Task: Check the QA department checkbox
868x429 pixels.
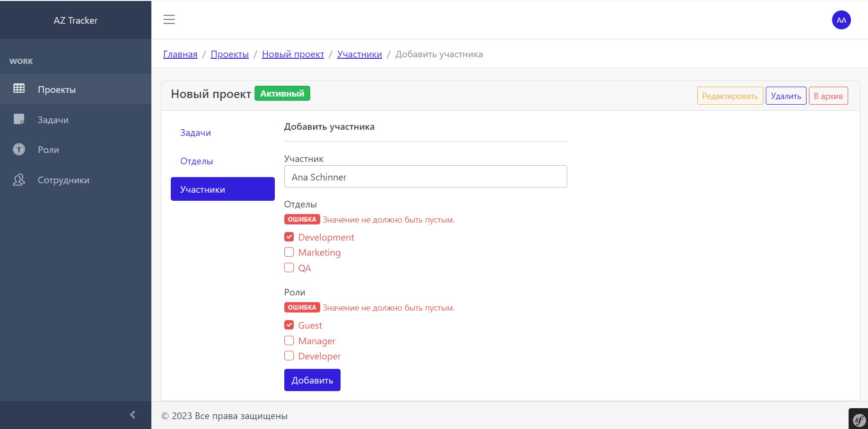Action: click(x=289, y=268)
